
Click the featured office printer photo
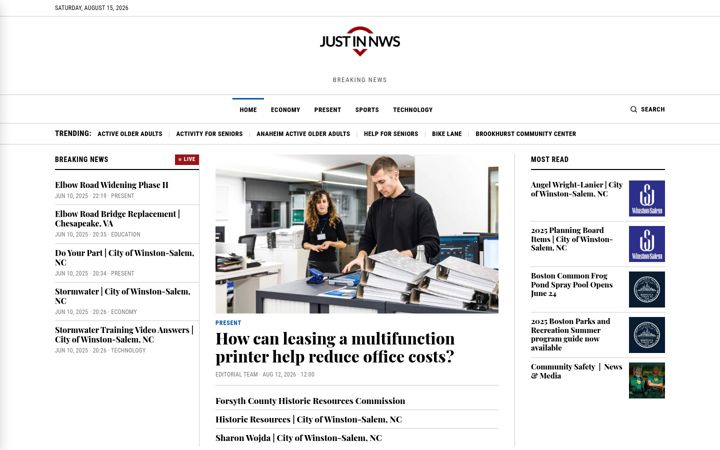pos(357,234)
